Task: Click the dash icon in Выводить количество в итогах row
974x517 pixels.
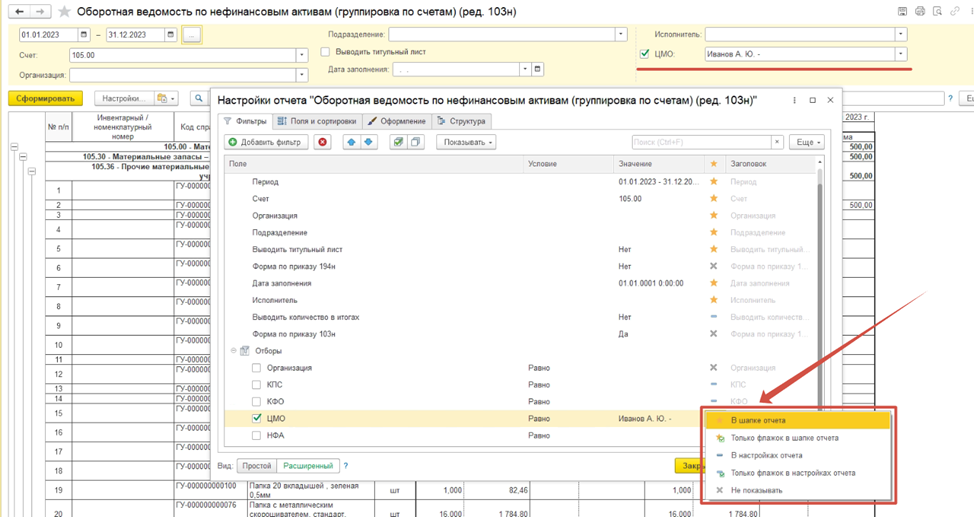Action: pos(714,317)
